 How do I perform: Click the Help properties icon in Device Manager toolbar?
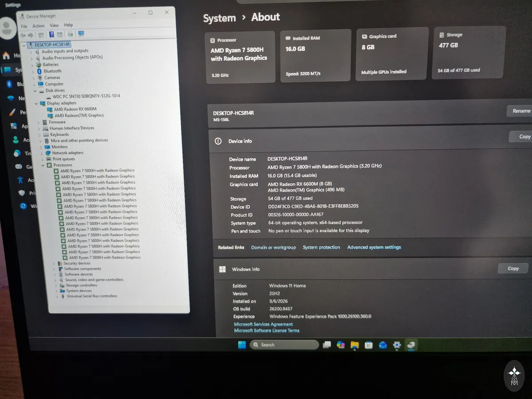pyautogui.click(x=51, y=35)
